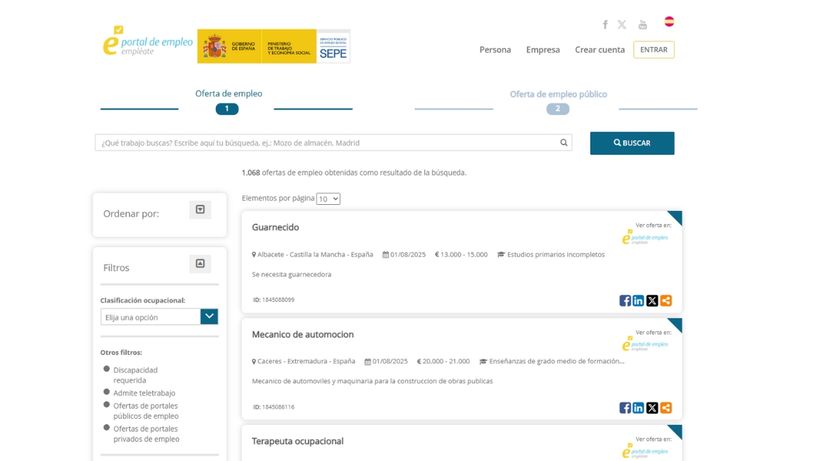820x461 pixels.
Task: Open the X (Twitter) header icon
Action: pyautogui.click(x=622, y=25)
